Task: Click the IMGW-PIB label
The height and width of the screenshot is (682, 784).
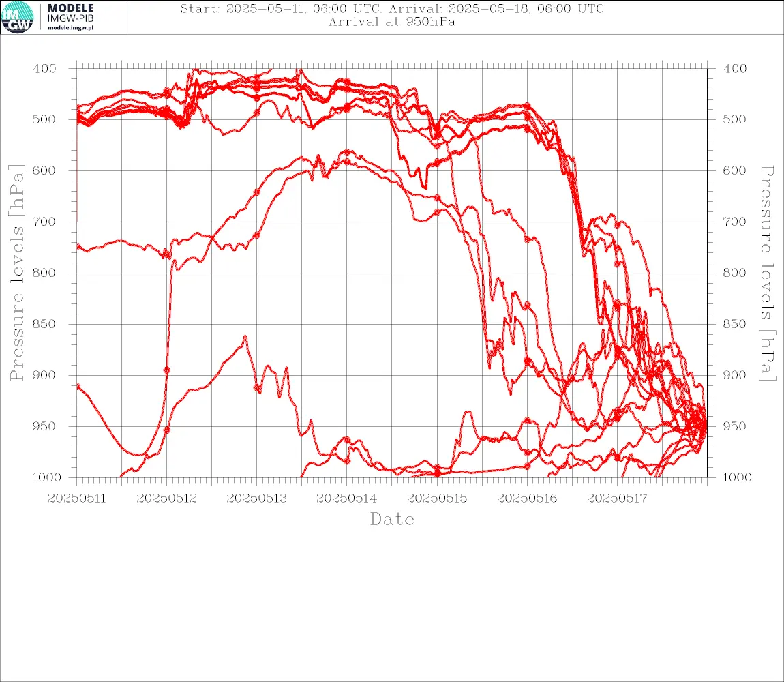Action: 70,18
